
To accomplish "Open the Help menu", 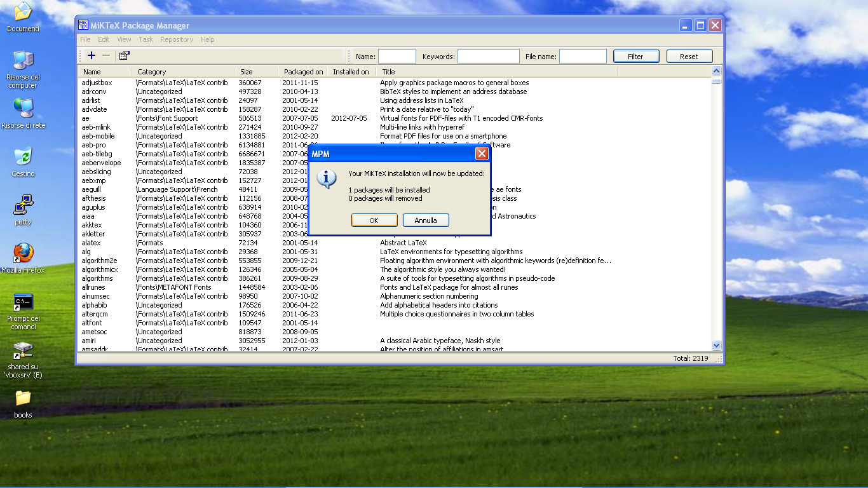I will tap(208, 39).
